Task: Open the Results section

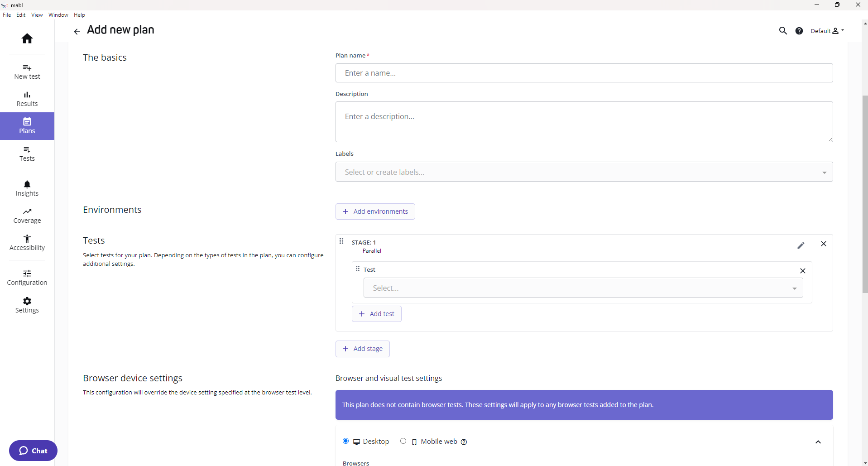Action: (27, 98)
